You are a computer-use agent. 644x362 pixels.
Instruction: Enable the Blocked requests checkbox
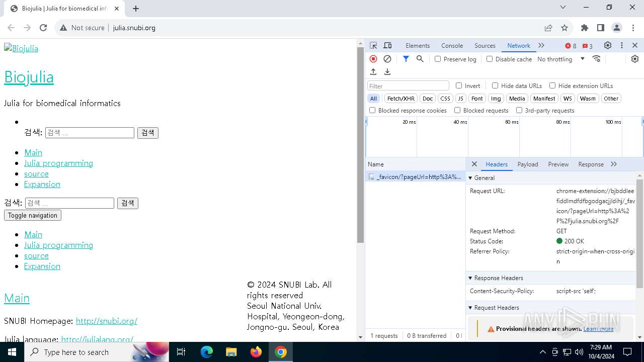click(457, 110)
